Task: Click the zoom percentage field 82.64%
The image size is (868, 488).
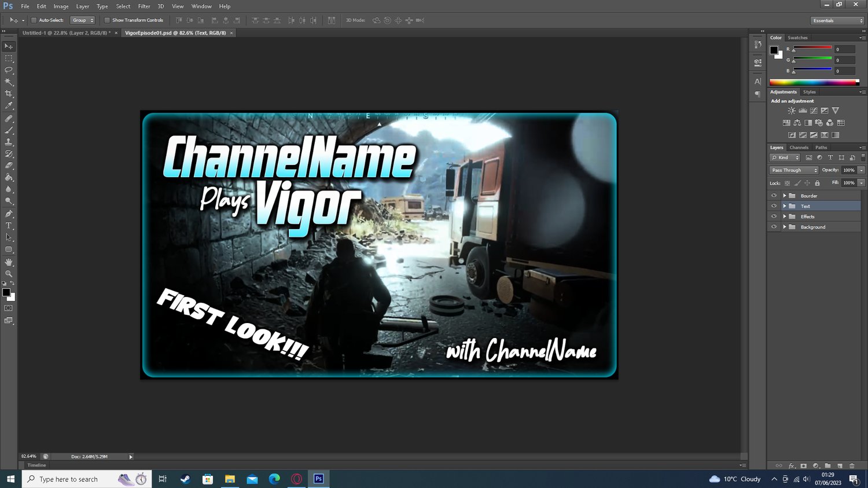Action: tap(29, 456)
